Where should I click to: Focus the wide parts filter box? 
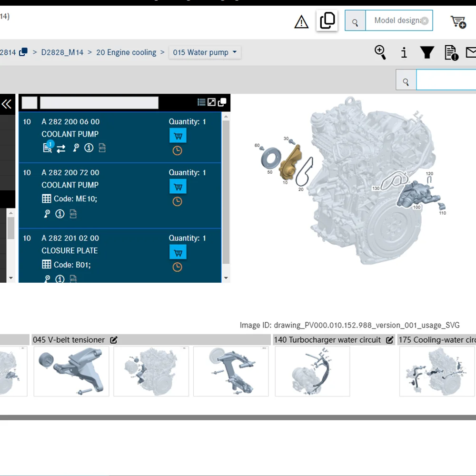pyautogui.click(x=99, y=103)
